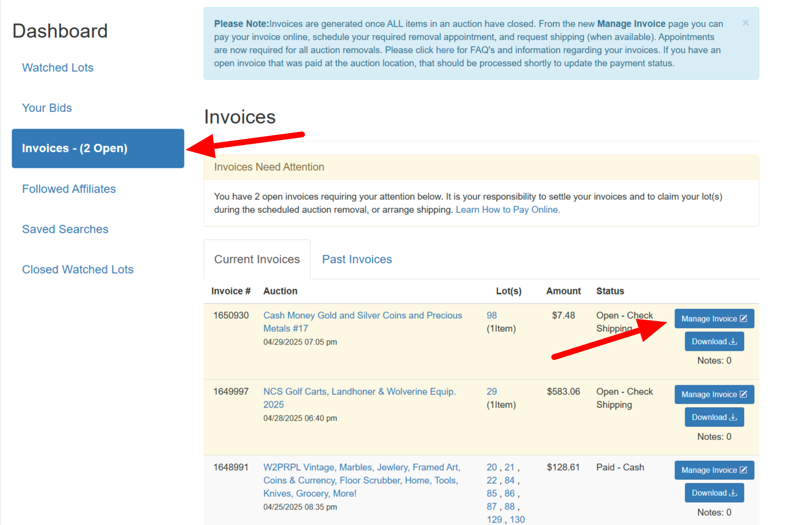View Closed Watched Lots
Viewport: 812px width, 525px height.
pyautogui.click(x=77, y=269)
